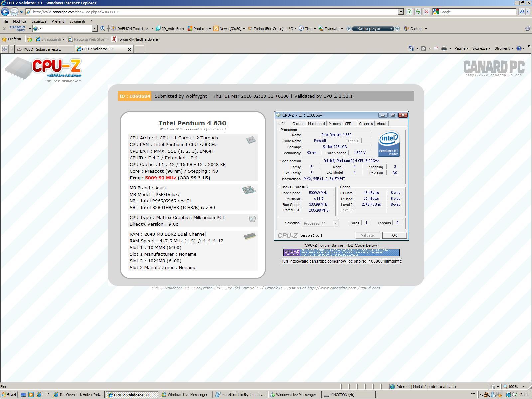Close the DAEMON Tools toolbar
This screenshot has height=399, width=532.
[x=4, y=29]
